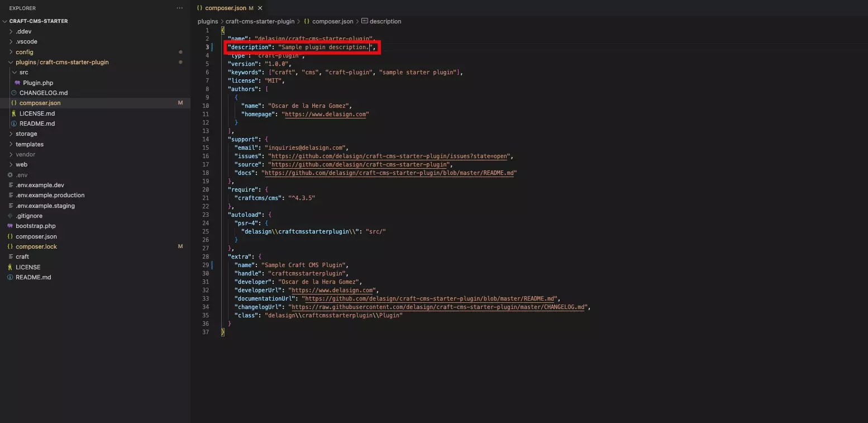The image size is (868, 423).
Task: Open the .gitignore file
Action: coord(29,216)
